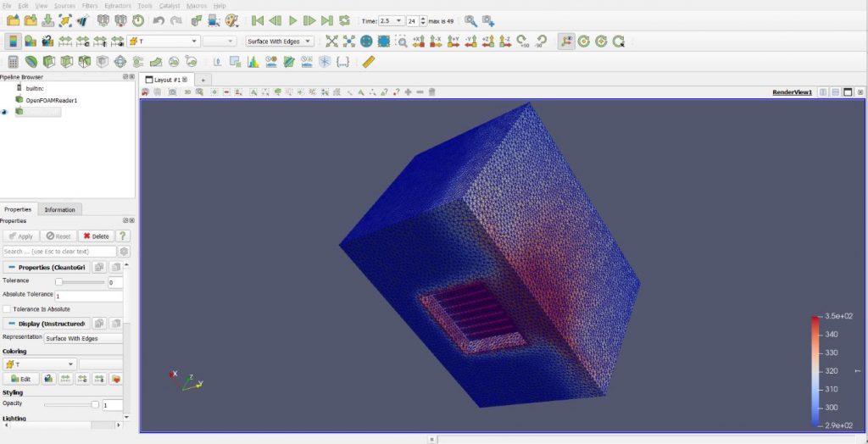Click the Delete button
The image size is (868, 444).
click(95, 236)
